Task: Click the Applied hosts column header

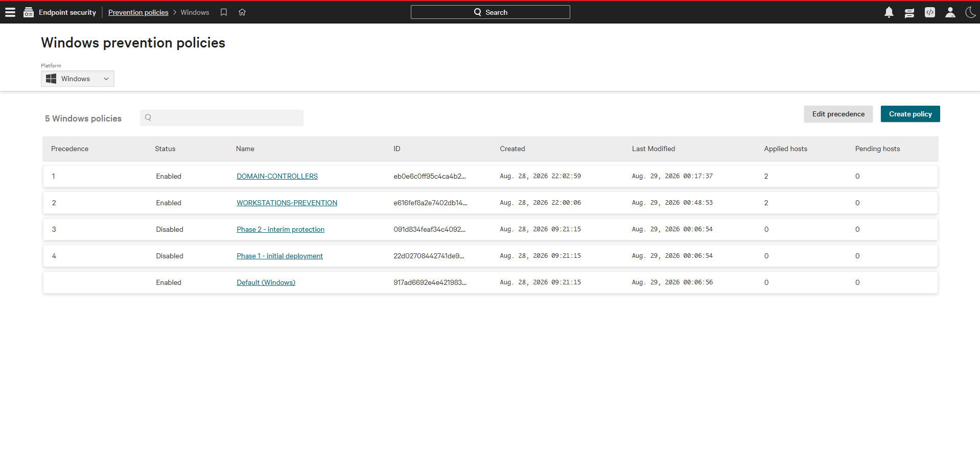Action: click(785, 149)
